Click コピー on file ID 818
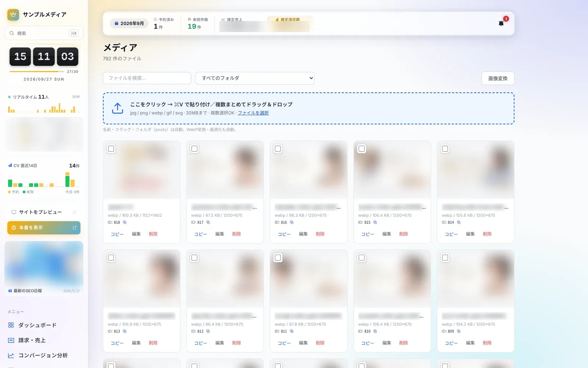 click(117, 234)
